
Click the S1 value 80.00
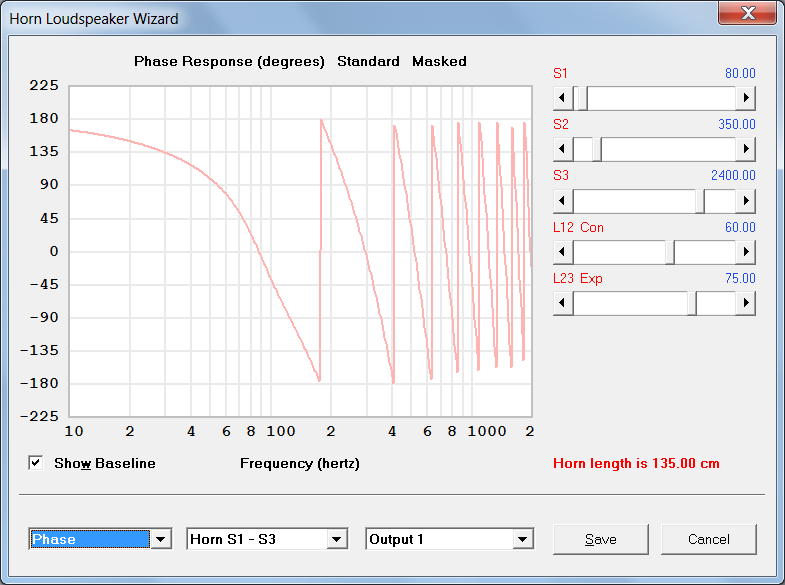(x=740, y=73)
